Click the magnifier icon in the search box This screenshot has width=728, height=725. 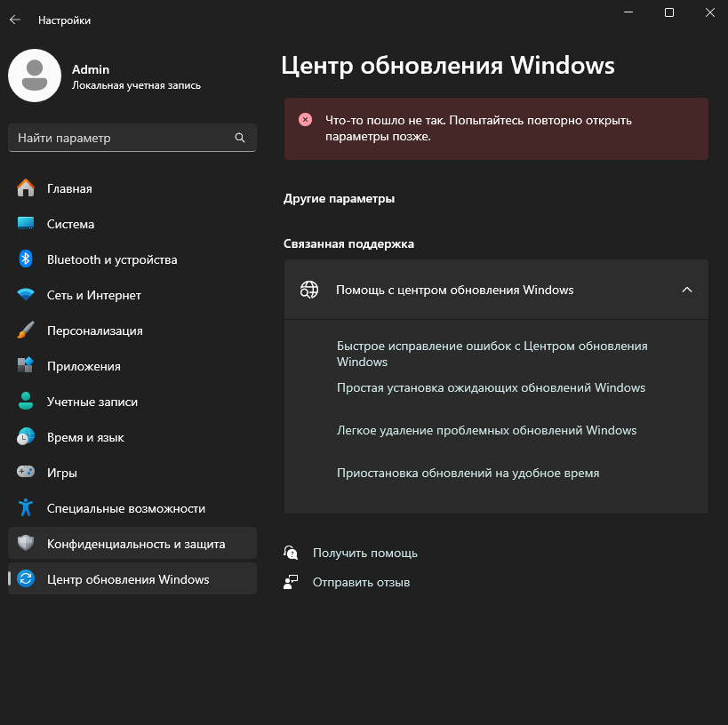pos(240,138)
